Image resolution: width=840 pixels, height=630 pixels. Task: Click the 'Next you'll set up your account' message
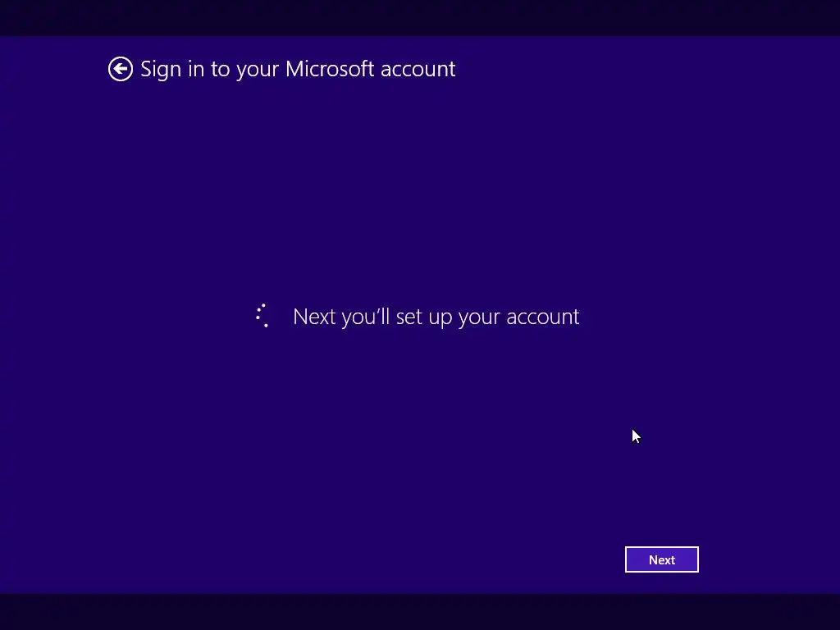point(436,317)
